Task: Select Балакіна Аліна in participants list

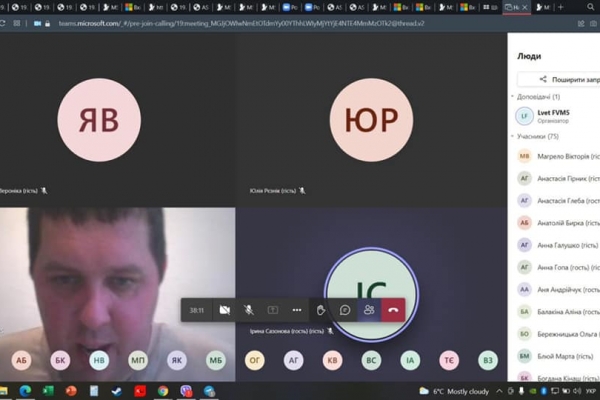Action: [x=556, y=312]
